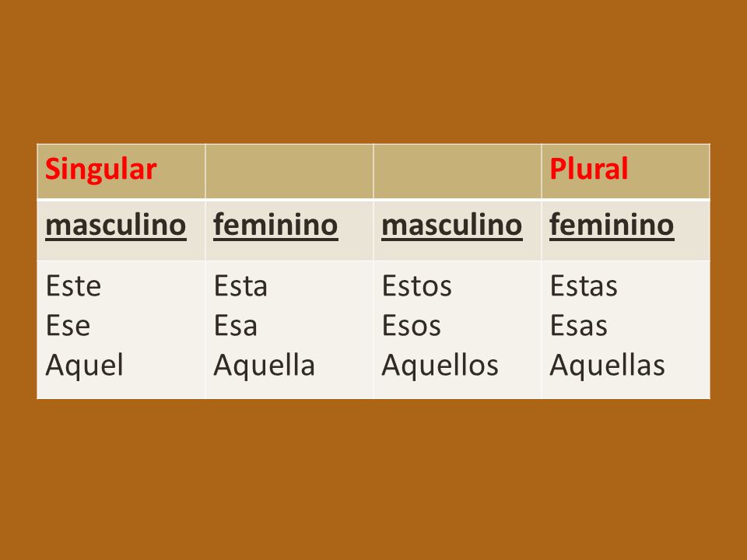Click the word Aquellas
The image size is (747, 560).
[607, 366]
